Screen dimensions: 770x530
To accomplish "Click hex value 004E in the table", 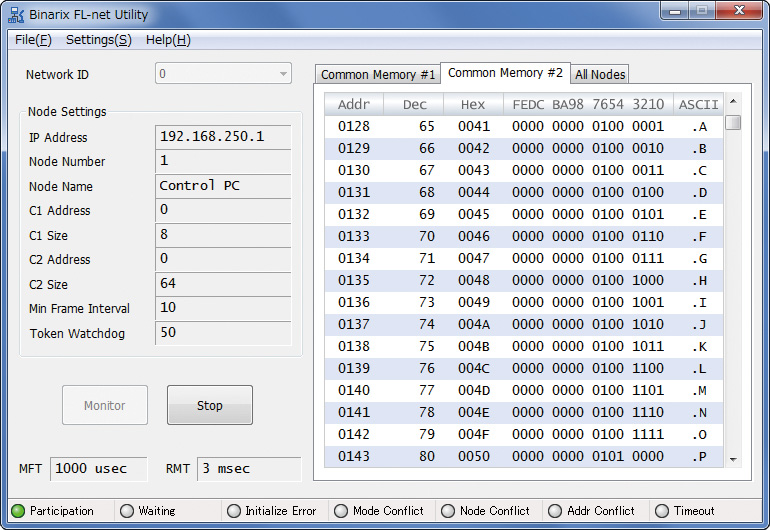I will point(474,413).
